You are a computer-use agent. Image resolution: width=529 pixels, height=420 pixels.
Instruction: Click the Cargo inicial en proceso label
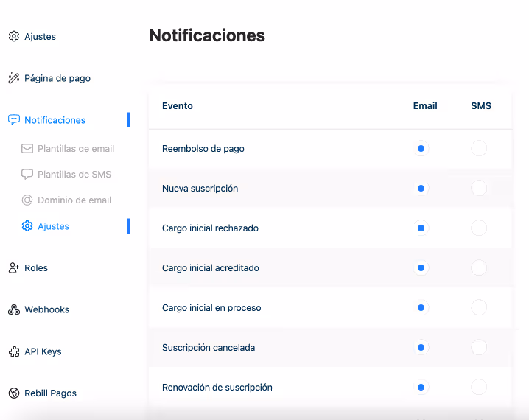click(x=211, y=308)
